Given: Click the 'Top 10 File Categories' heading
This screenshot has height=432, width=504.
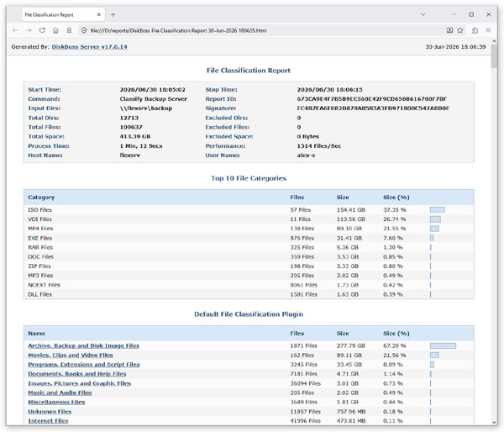Looking at the screenshot, I should [249, 178].
